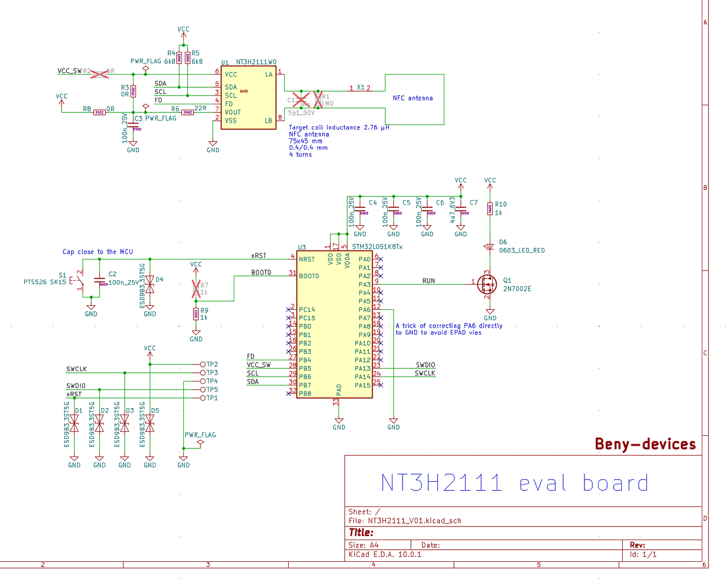Viewport: 728px width, 588px height.
Task: Click the "A trick of correcting PA6 directly" note
Action: pos(449,325)
